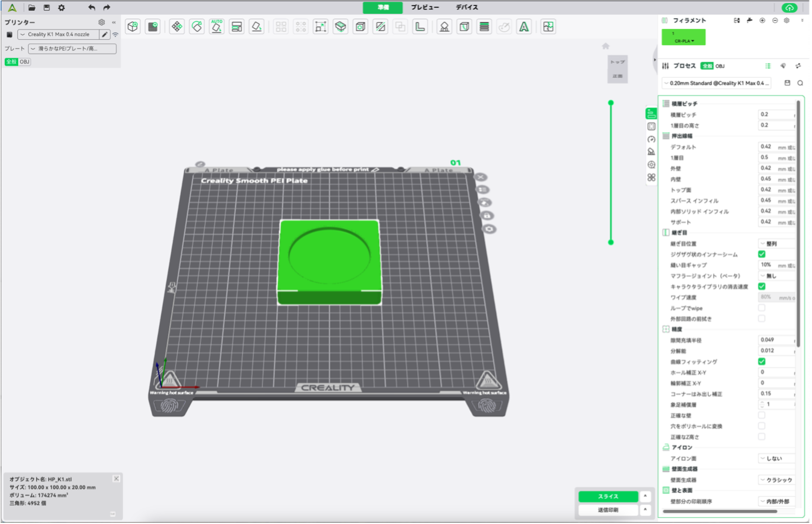Open the 継ぎ目位置 dropdown
This screenshot has width=812, height=524.
(776, 243)
